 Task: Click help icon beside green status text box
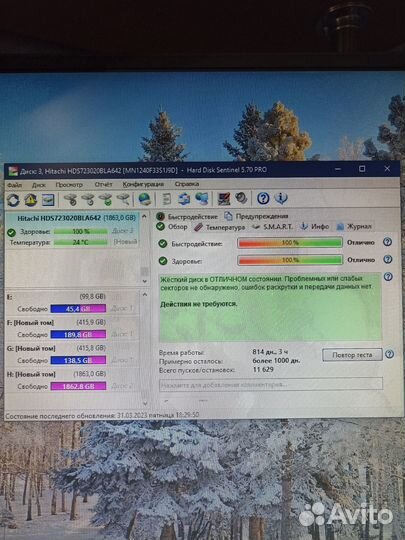[x=388, y=277]
